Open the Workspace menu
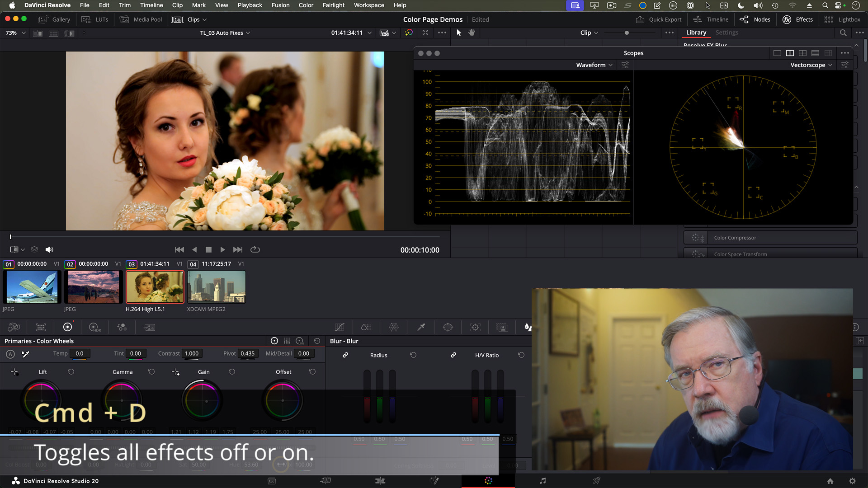 point(369,5)
